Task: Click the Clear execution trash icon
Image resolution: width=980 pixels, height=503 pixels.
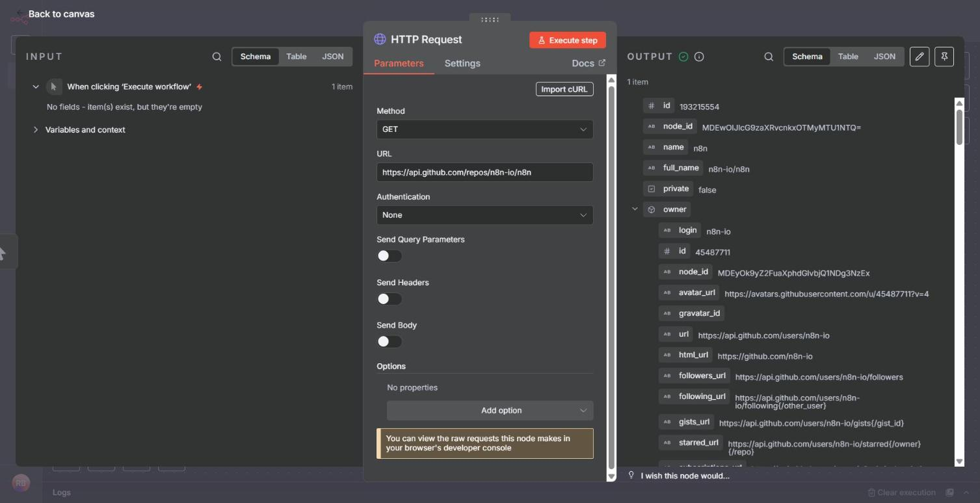Action: tap(871, 493)
